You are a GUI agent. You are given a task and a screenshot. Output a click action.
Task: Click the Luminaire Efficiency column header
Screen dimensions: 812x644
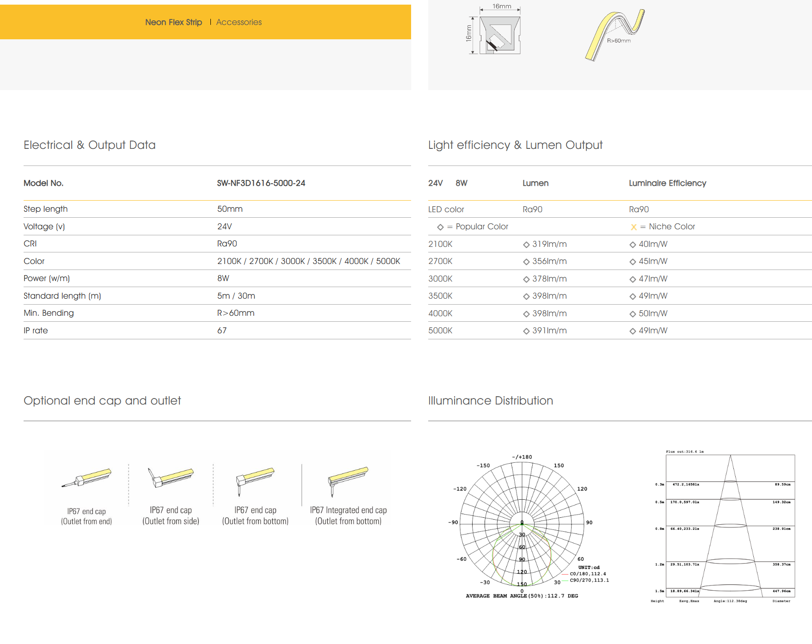pyautogui.click(x=668, y=183)
